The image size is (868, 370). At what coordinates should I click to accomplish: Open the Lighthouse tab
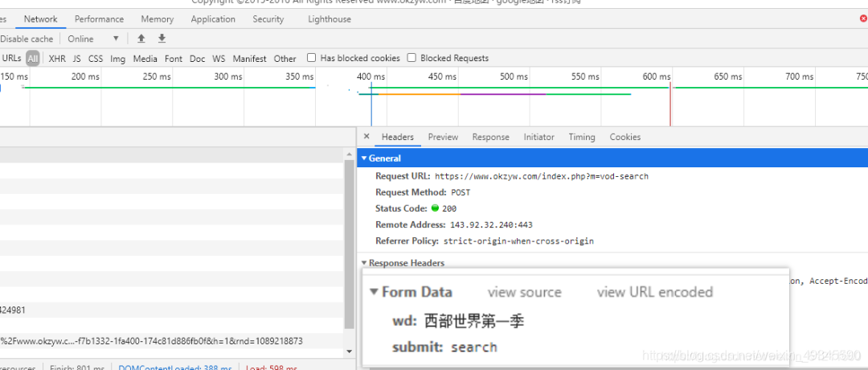[330, 18]
